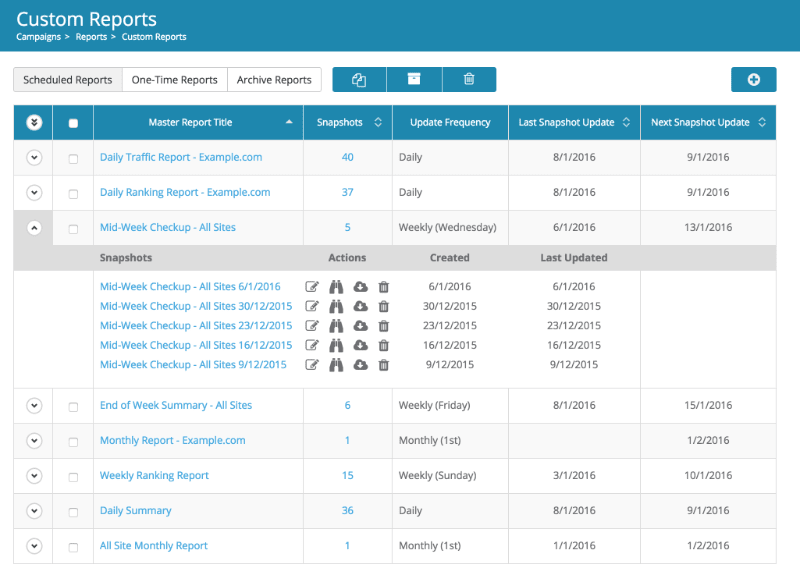Edit the Mid-Week Checkup 6/1/2016 snapshot
The width and height of the screenshot is (800, 575).
[312, 287]
